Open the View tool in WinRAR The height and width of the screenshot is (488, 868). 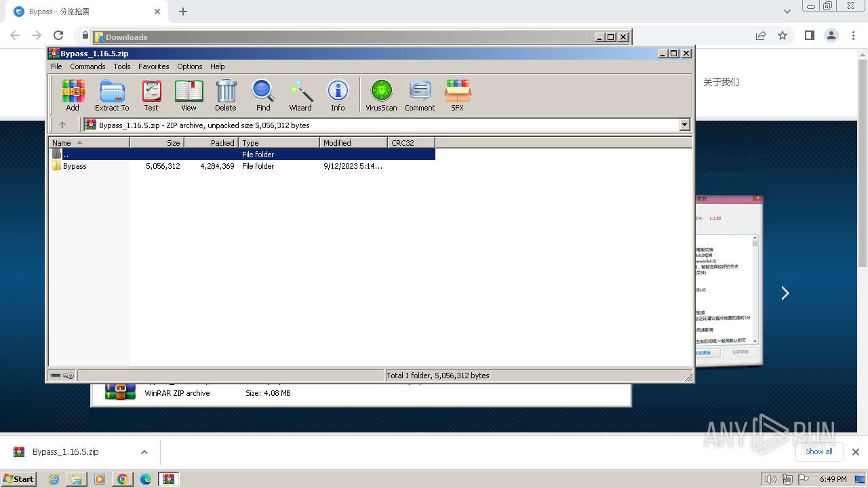(189, 95)
